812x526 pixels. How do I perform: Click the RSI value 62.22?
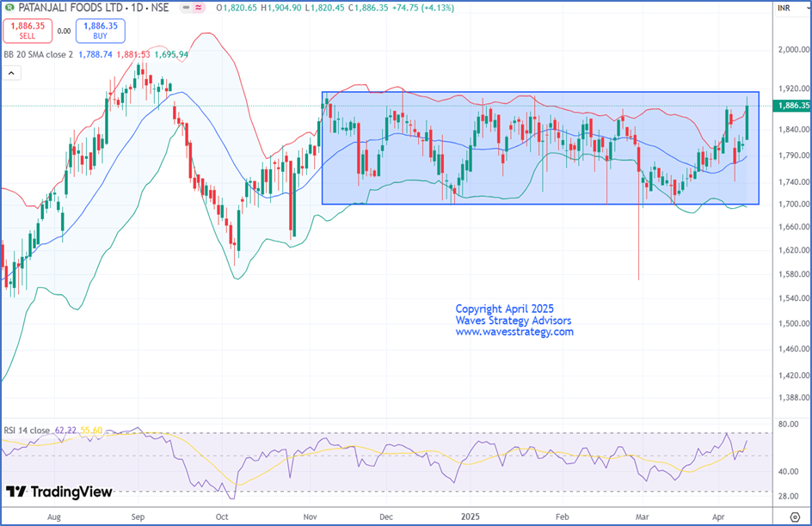[x=65, y=431]
